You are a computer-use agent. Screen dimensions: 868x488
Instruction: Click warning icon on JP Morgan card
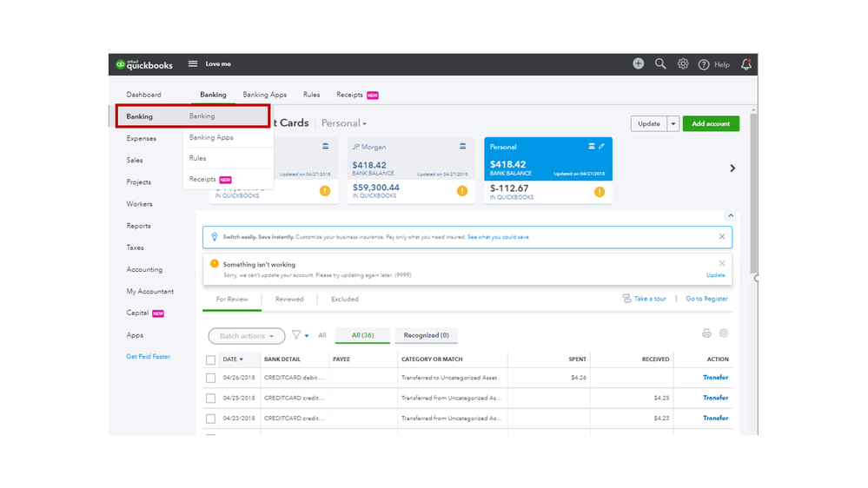pyautogui.click(x=462, y=191)
